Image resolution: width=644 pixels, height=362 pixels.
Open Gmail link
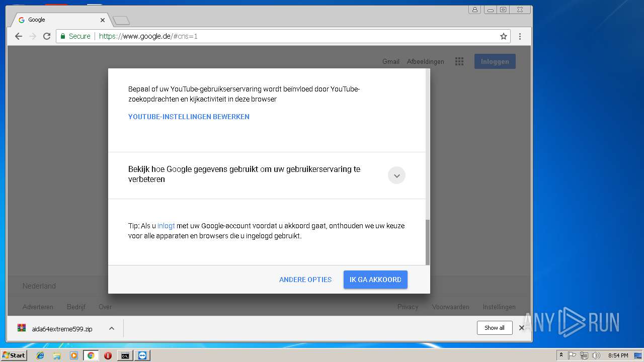[x=391, y=61]
